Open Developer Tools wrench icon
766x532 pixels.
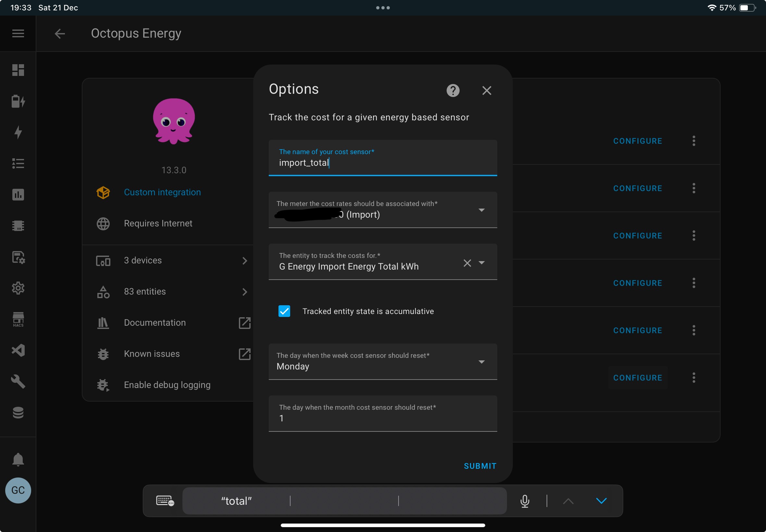(x=18, y=381)
